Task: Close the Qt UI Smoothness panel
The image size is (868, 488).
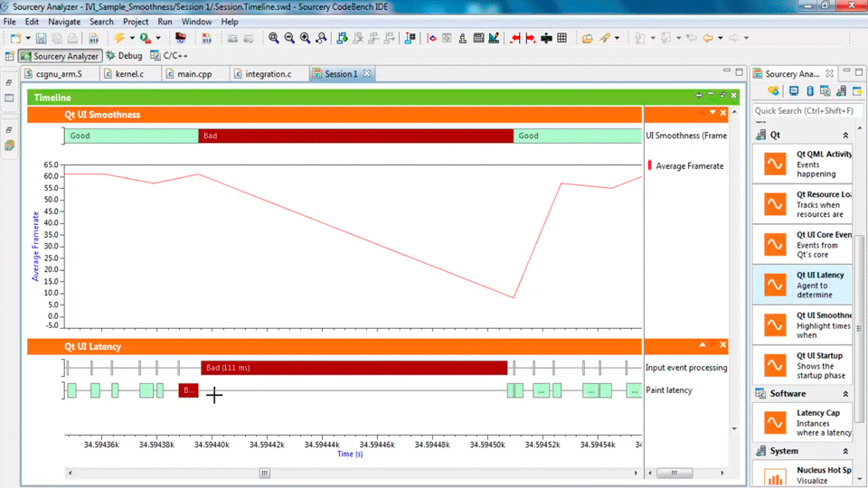Action: (x=723, y=112)
